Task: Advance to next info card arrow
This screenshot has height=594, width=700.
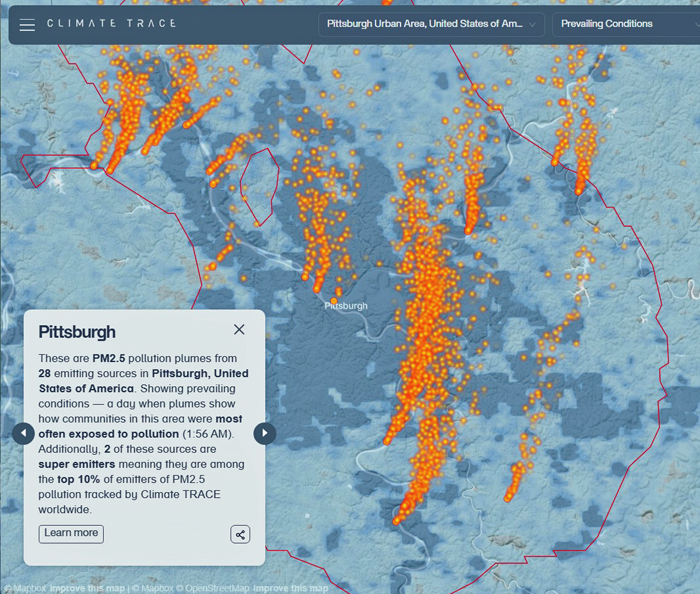Action: pyautogui.click(x=264, y=433)
